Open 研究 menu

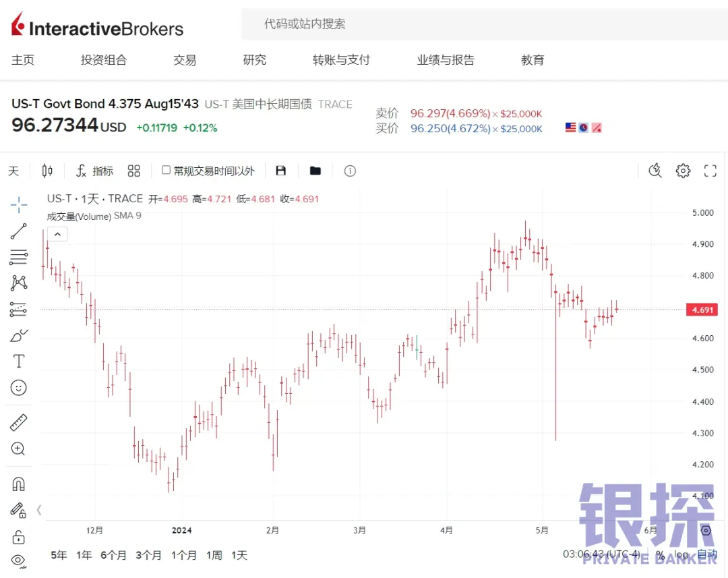[254, 60]
